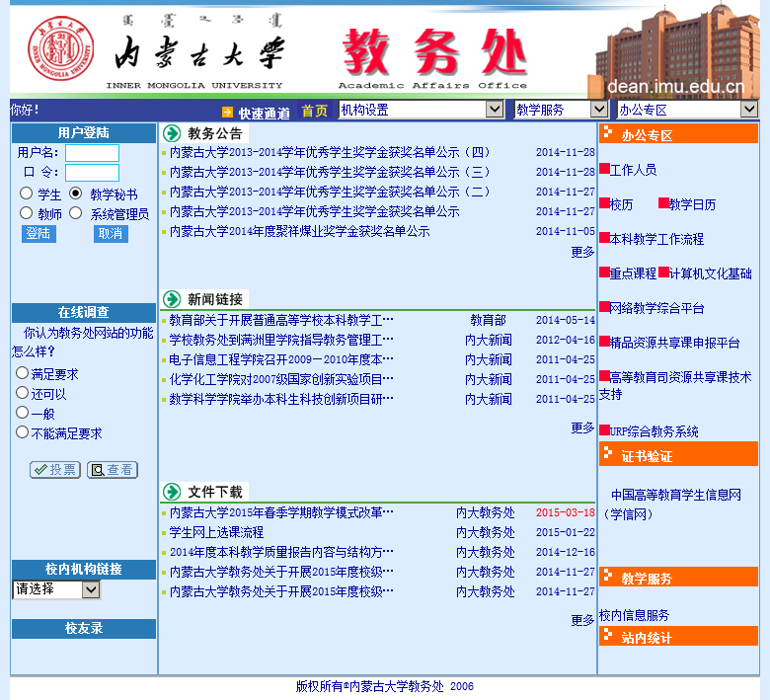Screen dimensions: 770x700
Task: Click the 取消 cancel button
Action: coord(111,233)
